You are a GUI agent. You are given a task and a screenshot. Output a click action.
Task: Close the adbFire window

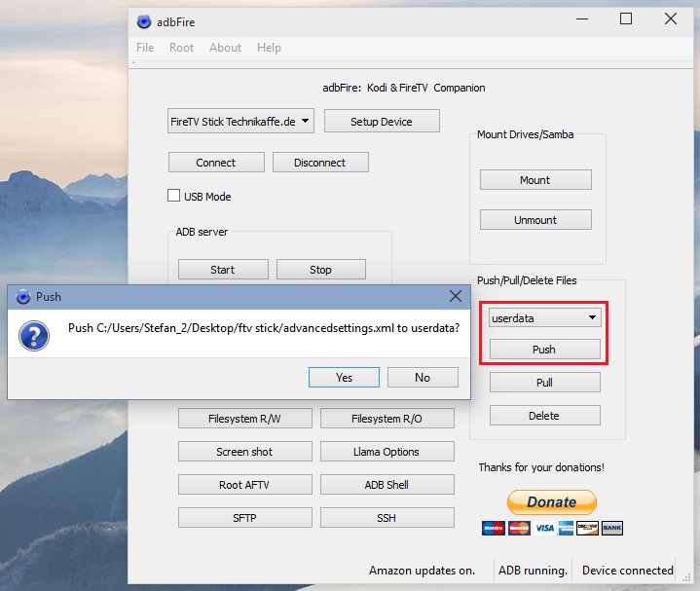pyautogui.click(x=671, y=18)
